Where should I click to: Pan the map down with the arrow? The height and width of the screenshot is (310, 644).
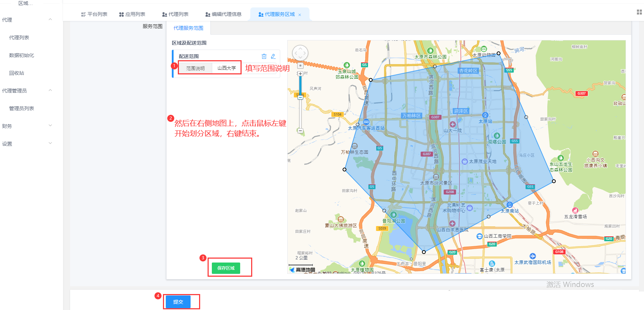pyautogui.click(x=300, y=58)
